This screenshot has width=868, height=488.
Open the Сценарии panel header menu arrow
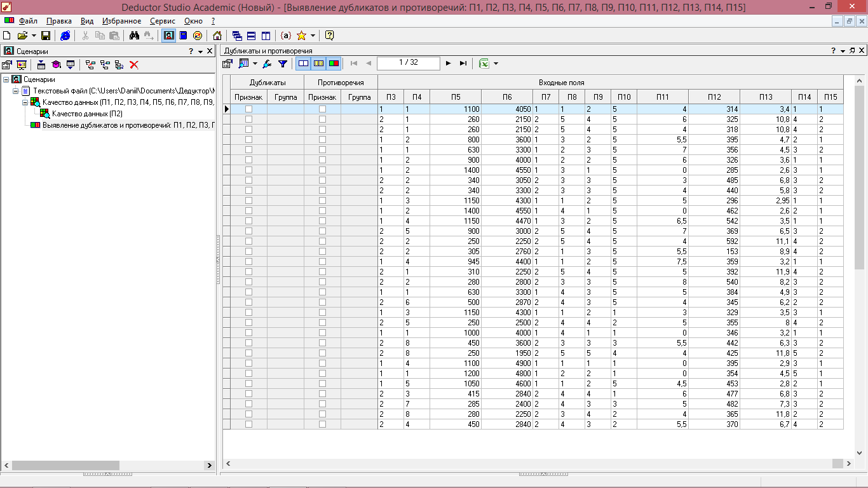pos(200,51)
